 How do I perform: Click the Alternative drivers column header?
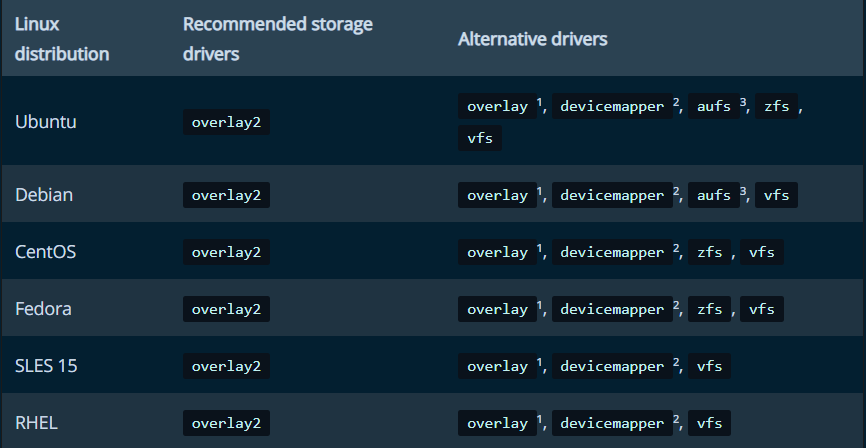click(x=532, y=39)
